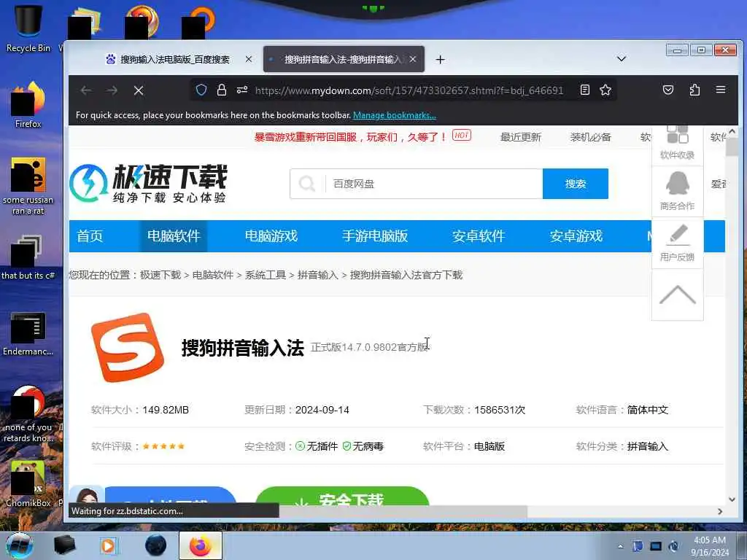Click 系统工具 in the breadcrumb
Viewport: 747px width, 560px height.
[x=266, y=275]
